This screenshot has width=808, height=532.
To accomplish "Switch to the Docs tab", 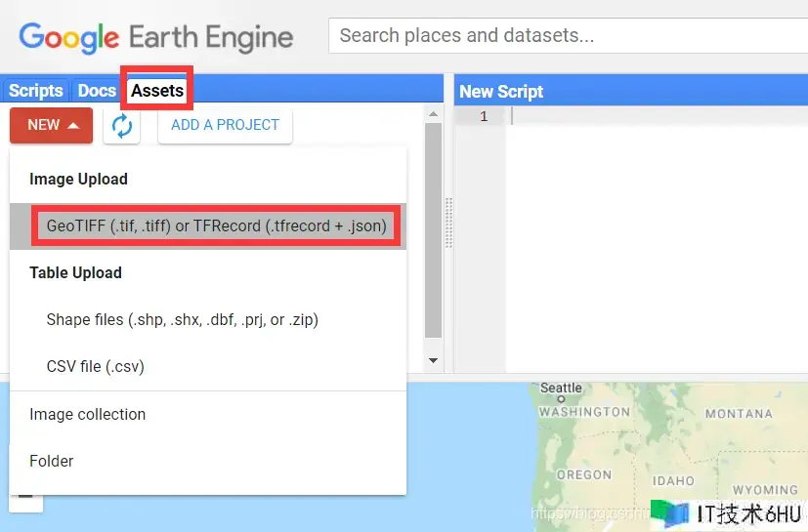I will pos(97,91).
